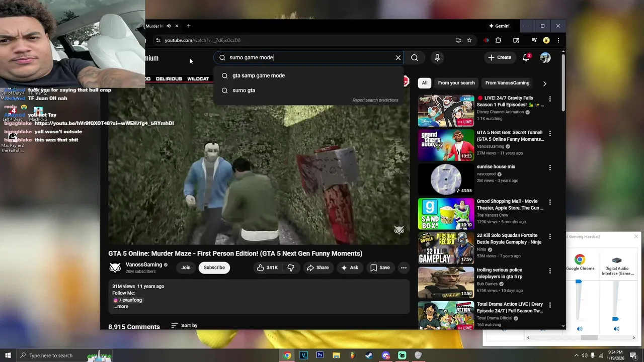The height and width of the screenshot is (362, 644).
Task: Click the install app icon in the address bar
Action: [458, 40]
